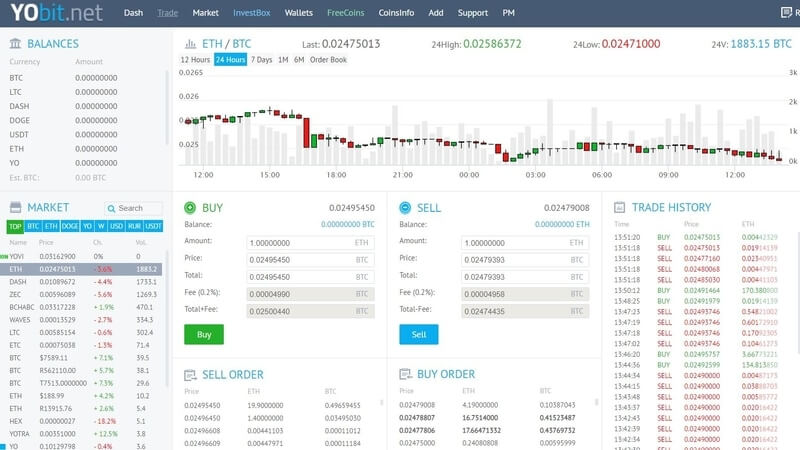This screenshot has height=450, width=800.
Task: Open the Support page
Action: [472, 13]
